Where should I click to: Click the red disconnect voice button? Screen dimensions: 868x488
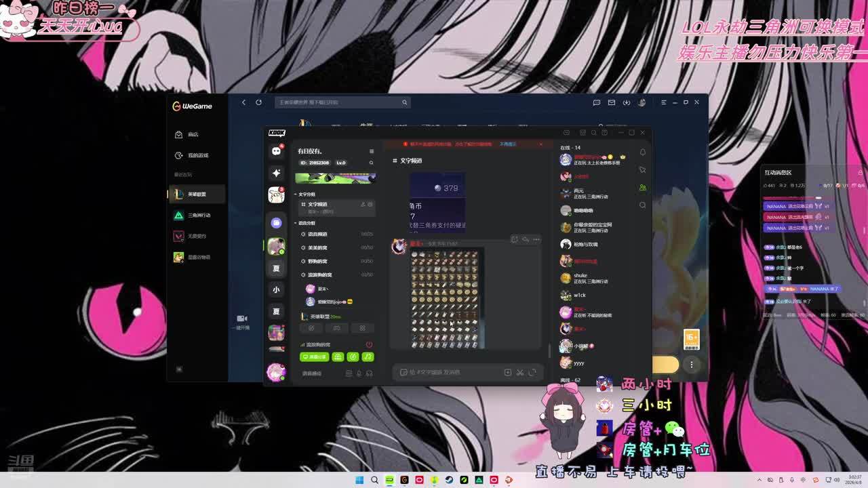369,344
